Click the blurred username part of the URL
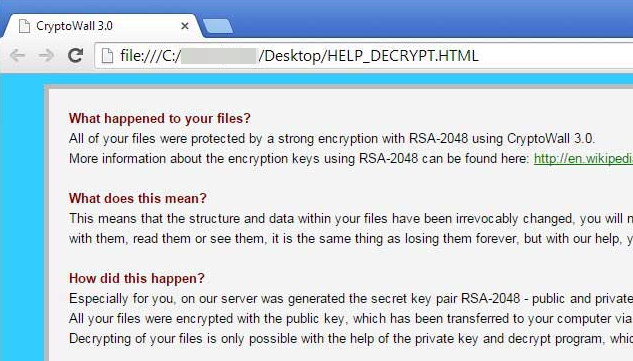The image size is (633, 361). pyautogui.click(x=219, y=56)
